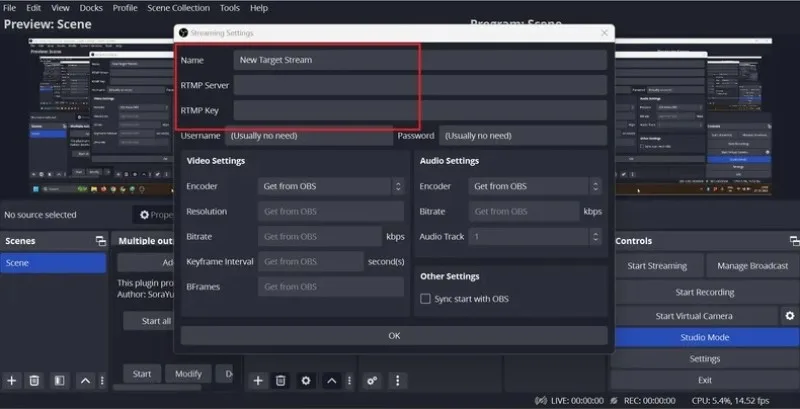
Task: Expand the video Encoder dropdown
Action: click(331, 186)
